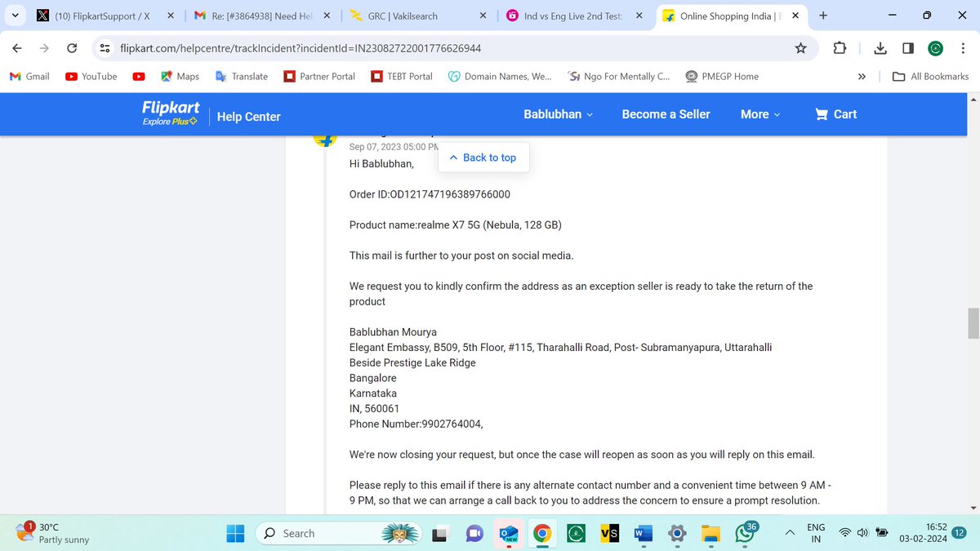980x551 pixels.
Task: Open the Partner Portal bookmark
Action: click(319, 76)
